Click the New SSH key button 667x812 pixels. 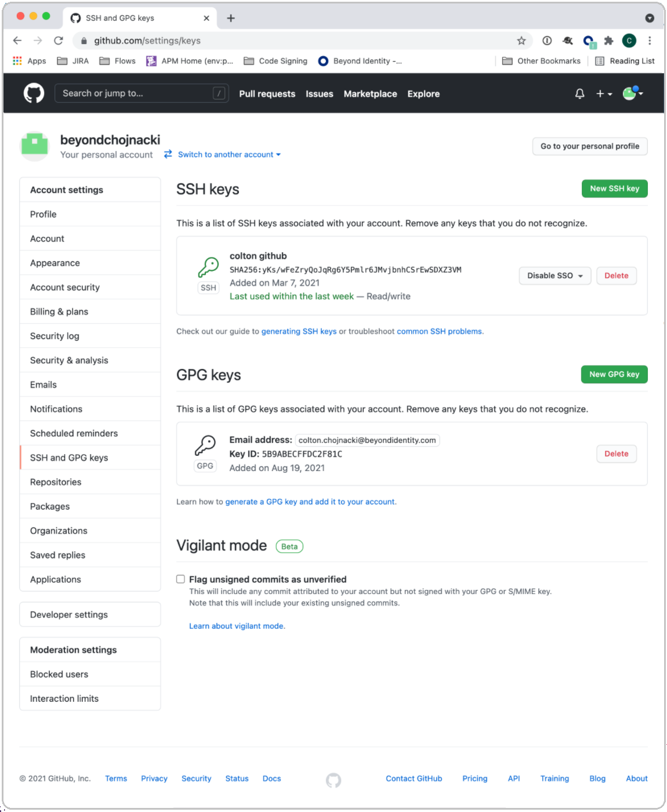pos(614,188)
